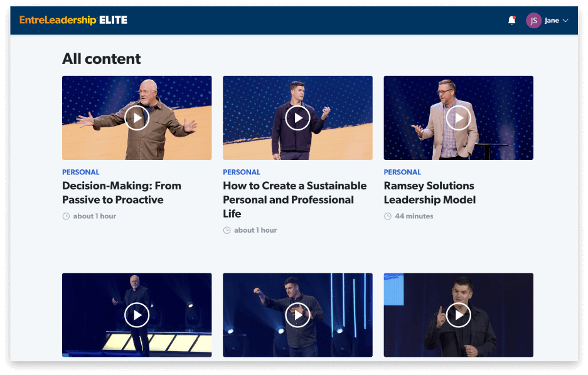Click the EntreLeadership ELITE logo
Screen dimensions: 588x375
[73, 20]
